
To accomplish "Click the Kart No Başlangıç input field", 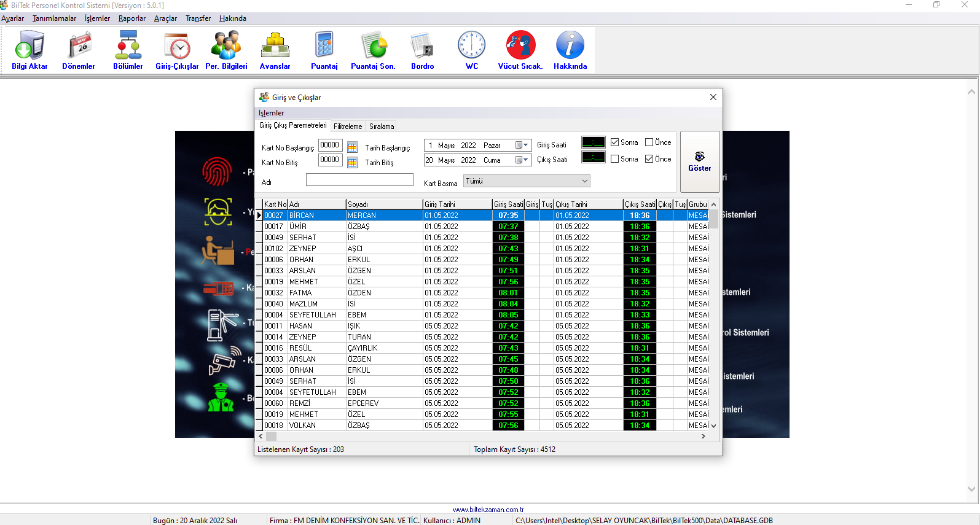I will 331,146.
